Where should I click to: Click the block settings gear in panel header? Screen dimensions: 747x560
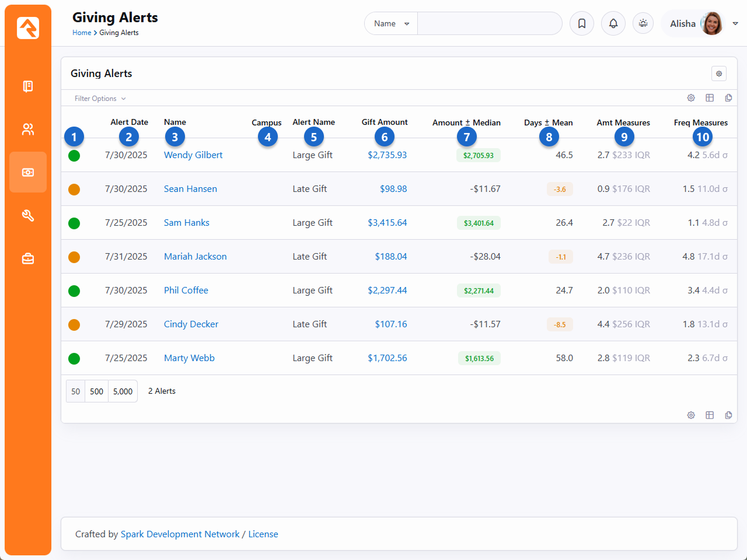click(x=718, y=73)
